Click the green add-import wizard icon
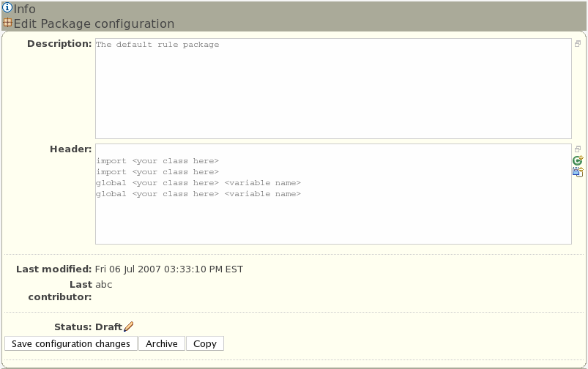The image size is (588, 369). point(578,160)
